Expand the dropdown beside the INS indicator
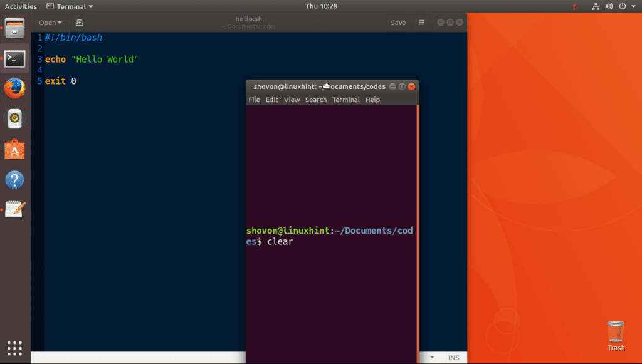 [431, 357]
